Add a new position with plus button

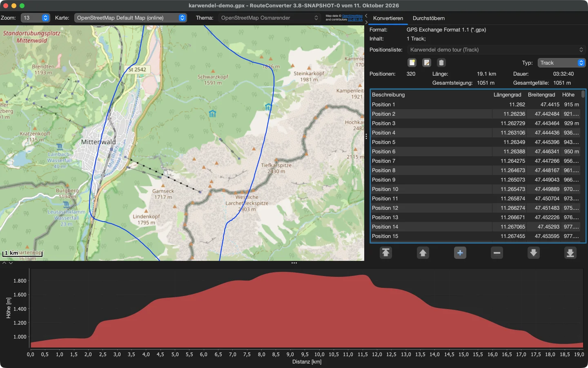click(460, 253)
